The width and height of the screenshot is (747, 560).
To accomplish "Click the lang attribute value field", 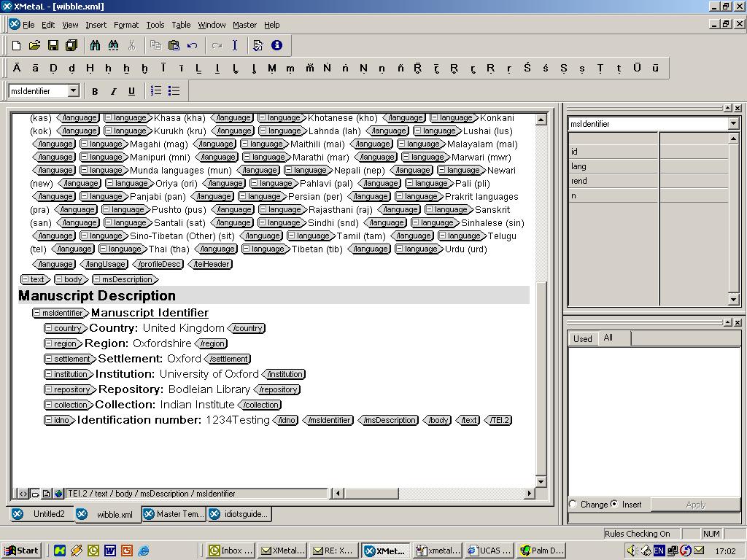I will pos(694,166).
